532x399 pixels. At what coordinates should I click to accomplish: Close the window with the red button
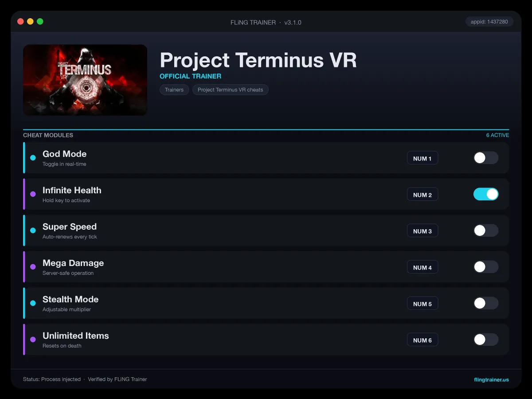click(20, 21)
